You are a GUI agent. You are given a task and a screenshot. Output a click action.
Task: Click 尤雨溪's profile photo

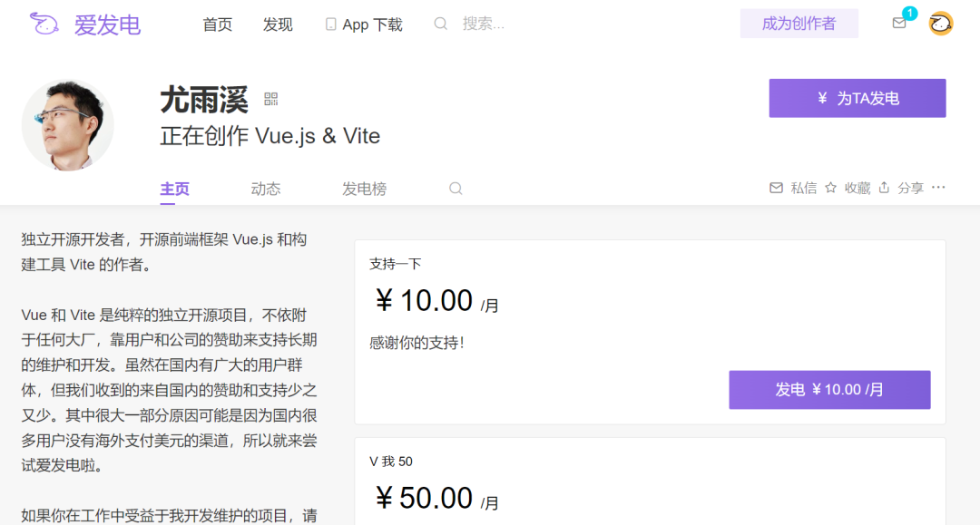pos(67,125)
